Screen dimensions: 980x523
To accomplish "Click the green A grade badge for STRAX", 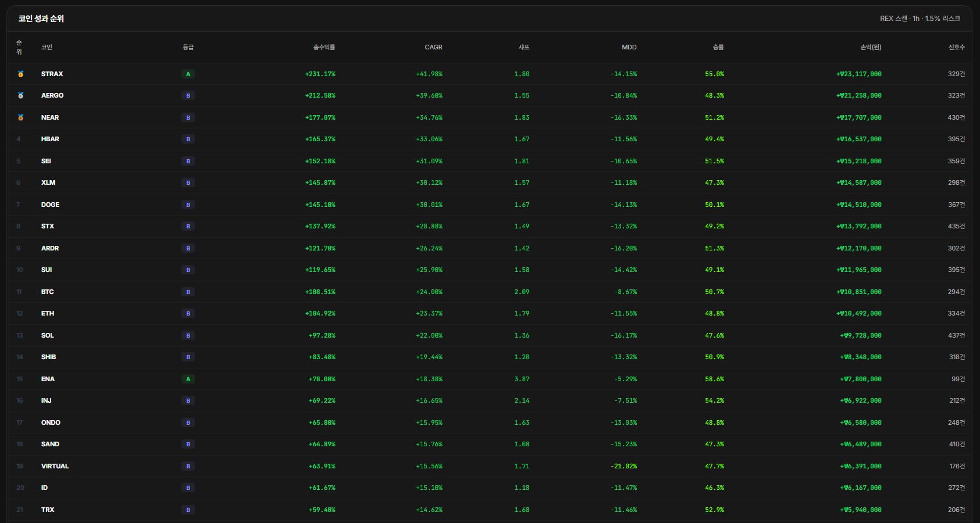I will tap(188, 74).
